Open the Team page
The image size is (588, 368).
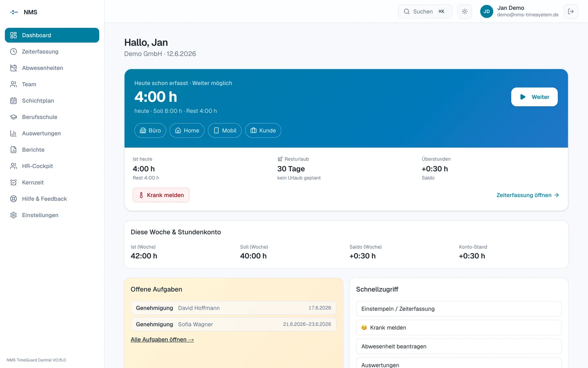(52, 84)
